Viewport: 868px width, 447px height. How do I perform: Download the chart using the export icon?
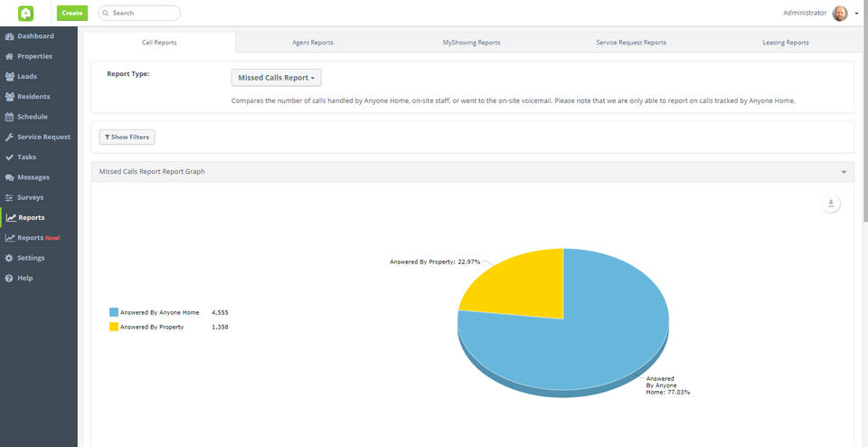coord(832,204)
